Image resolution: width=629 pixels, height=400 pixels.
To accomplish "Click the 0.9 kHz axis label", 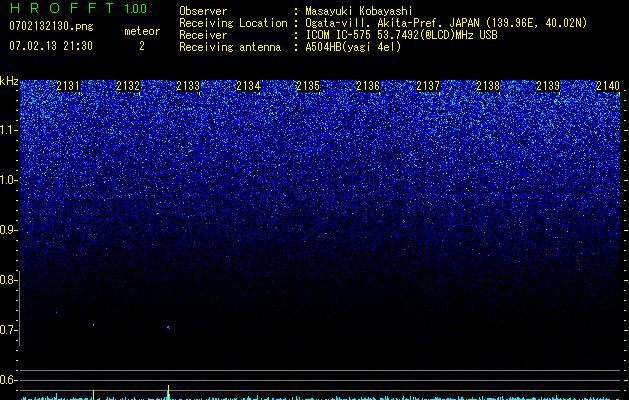I will pyautogui.click(x=8, y=230).
